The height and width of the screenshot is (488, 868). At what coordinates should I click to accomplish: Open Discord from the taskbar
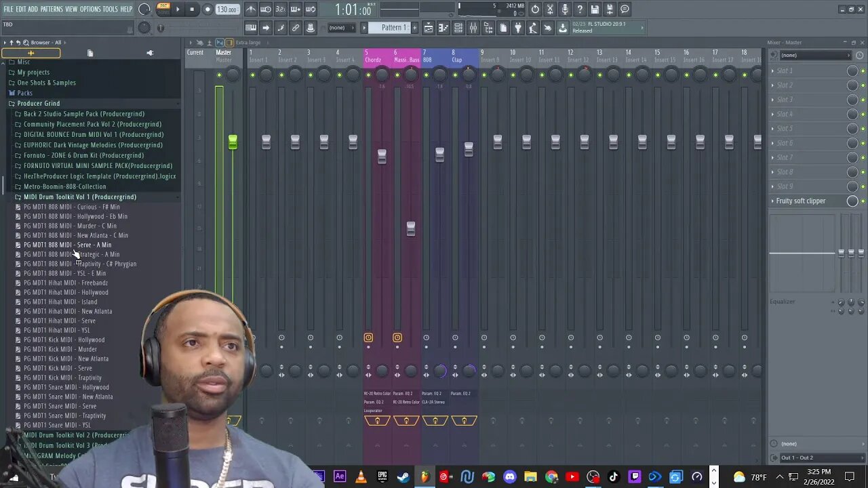coord(509,477)
